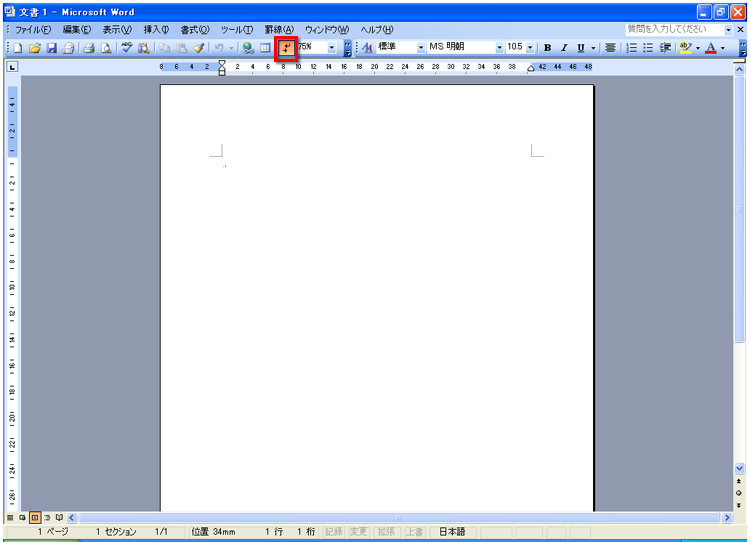Open Print Preview from the toolbar
The width and height of the screenshot is (750, 542).
[106, 48]
